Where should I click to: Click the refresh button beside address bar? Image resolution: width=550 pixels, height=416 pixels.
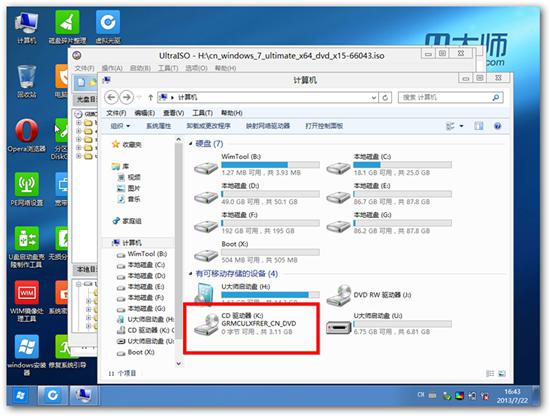coord(385,98)
